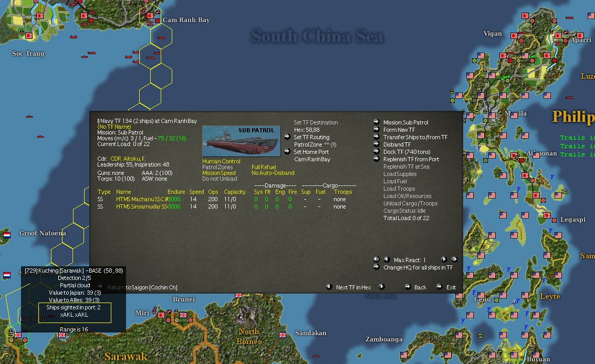The width and height of the screenshot is (595, 364).
Task: Click the Set Home Port arrow icon
Action: pos(287,151)
